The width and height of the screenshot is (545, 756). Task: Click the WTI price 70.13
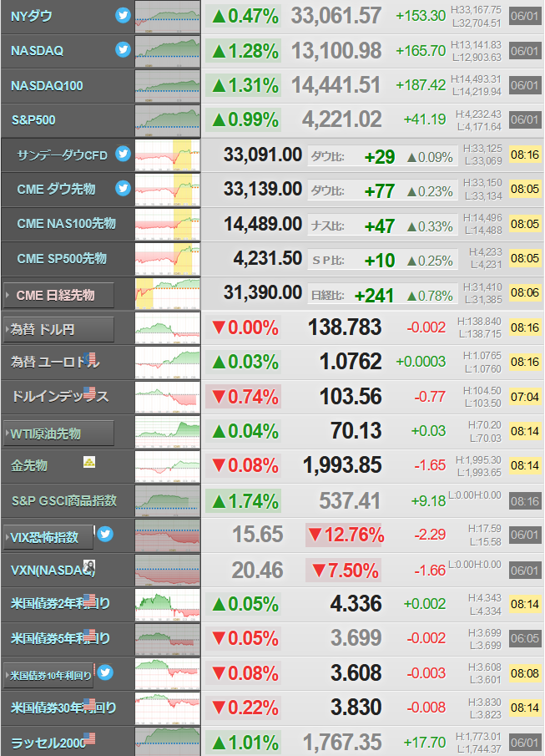pyautogui.click(x=356, y=432)
